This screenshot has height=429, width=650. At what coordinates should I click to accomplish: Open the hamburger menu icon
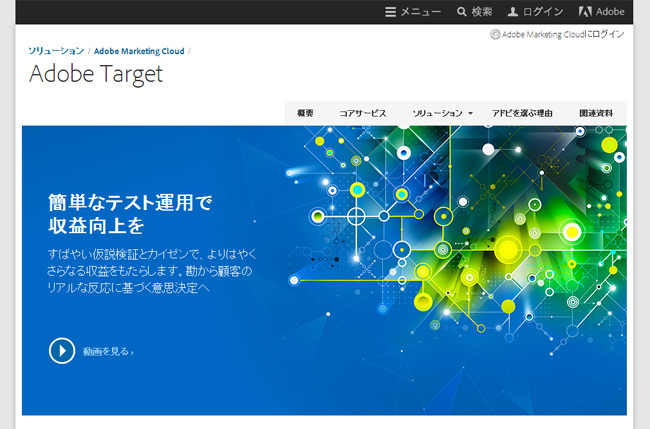(x=390, y=12)
